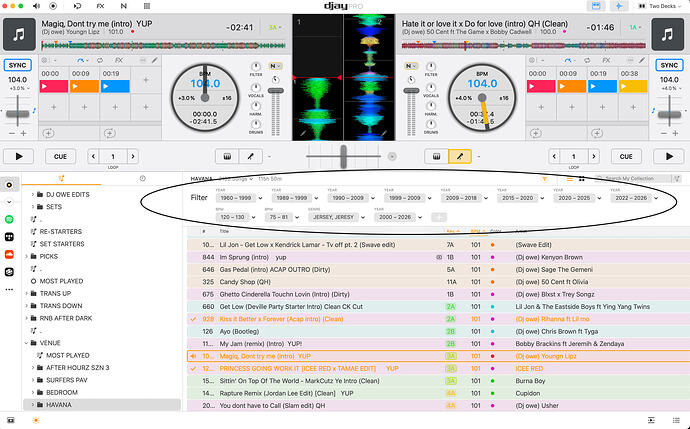Open Spotify source in library sidebar
The image size is (690, 429).
pos(9,219)
